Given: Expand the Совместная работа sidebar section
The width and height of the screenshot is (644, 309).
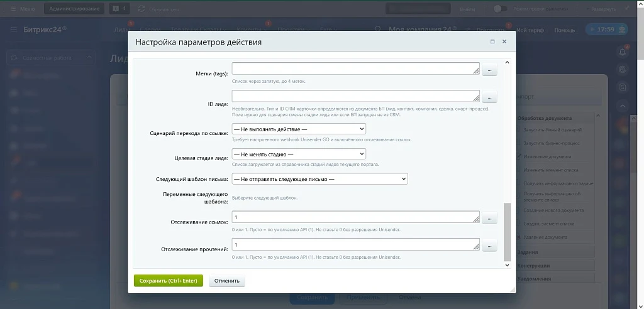Looking at the screenshot, I should 51,58.
